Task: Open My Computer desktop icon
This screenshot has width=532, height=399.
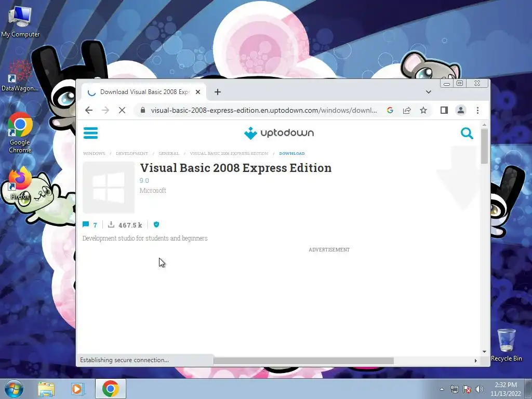Action: pos(20,21)
